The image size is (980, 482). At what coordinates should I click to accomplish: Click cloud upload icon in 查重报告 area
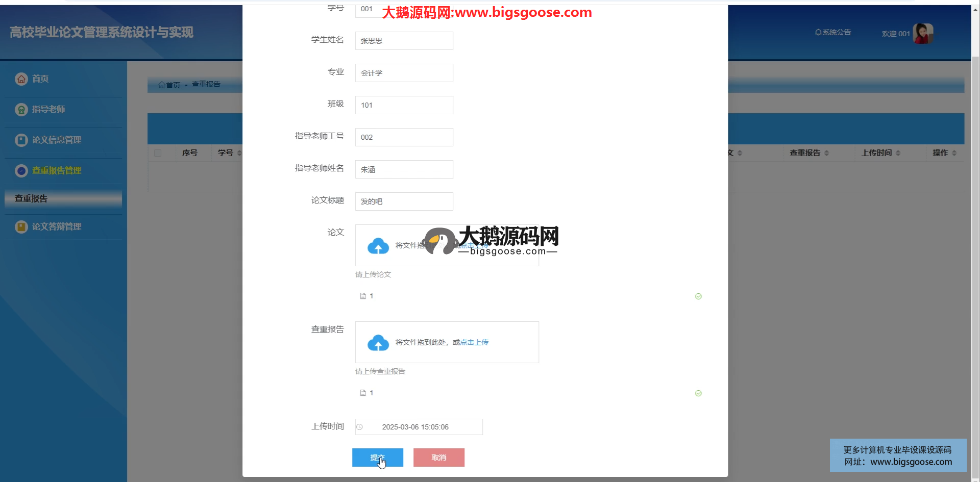[378, 343]
